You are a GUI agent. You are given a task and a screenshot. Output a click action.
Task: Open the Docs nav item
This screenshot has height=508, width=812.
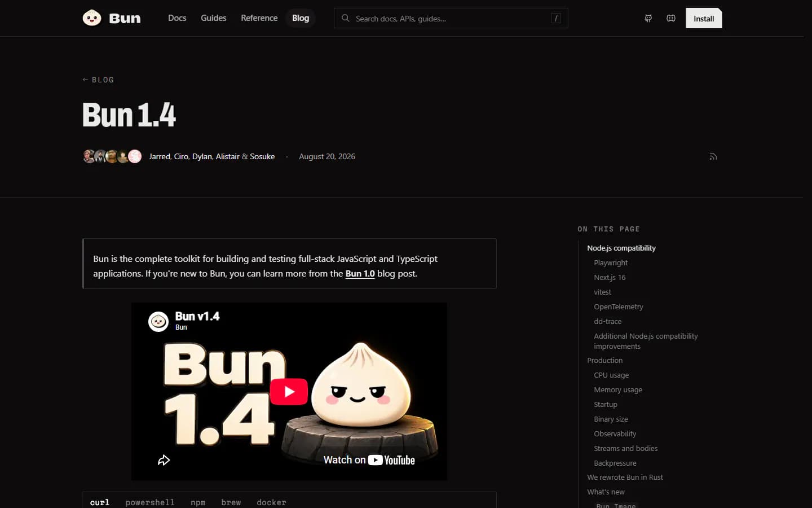click(177, 18)
